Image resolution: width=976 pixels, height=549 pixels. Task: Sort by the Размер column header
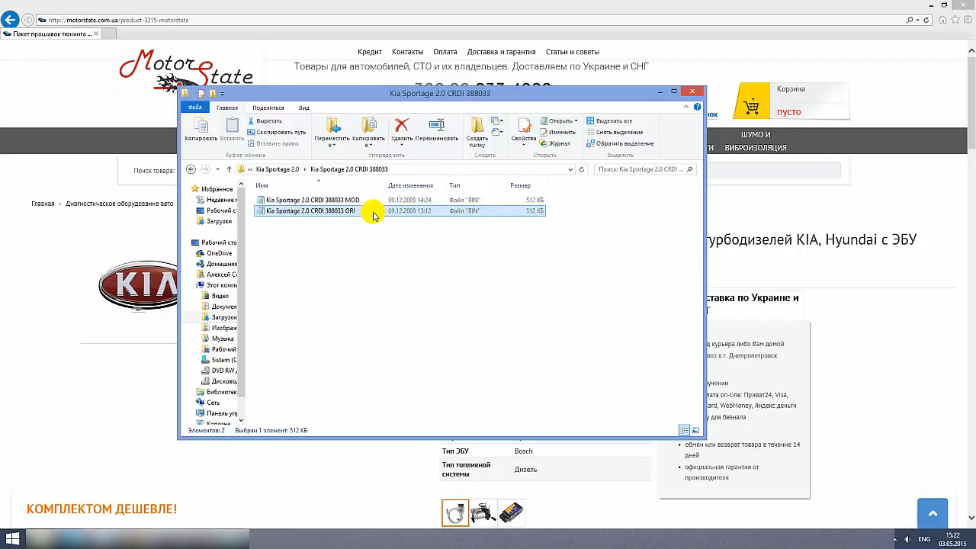520,185
